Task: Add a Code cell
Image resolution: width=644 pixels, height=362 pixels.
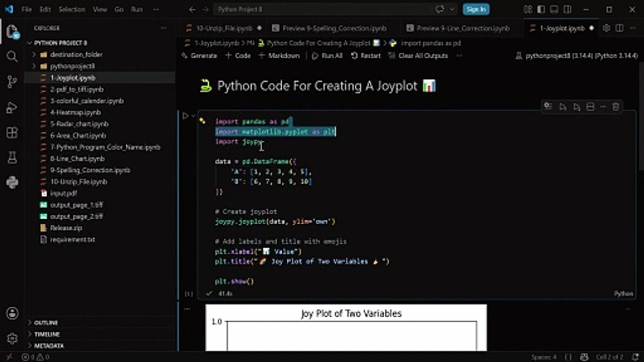Action: [x=237, y=55]
